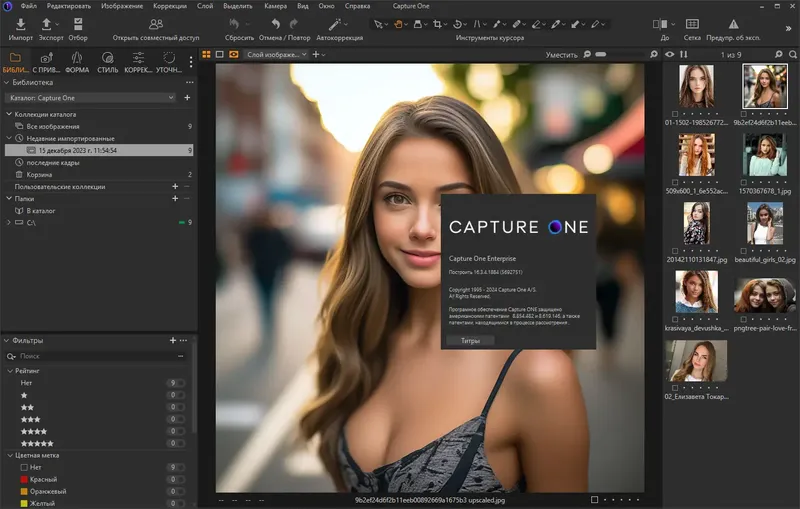This screenshot has width=800, height=509.
Task: Click the Экспорт (Export) toolbar icon
Action: point(47,24)
